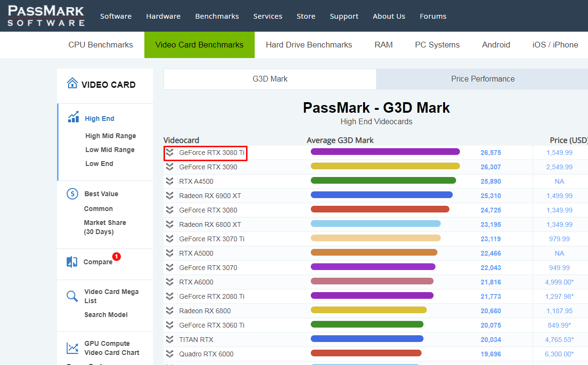Select Video Card Benchmarks tab
588x365 pixels.
[200, 45]
